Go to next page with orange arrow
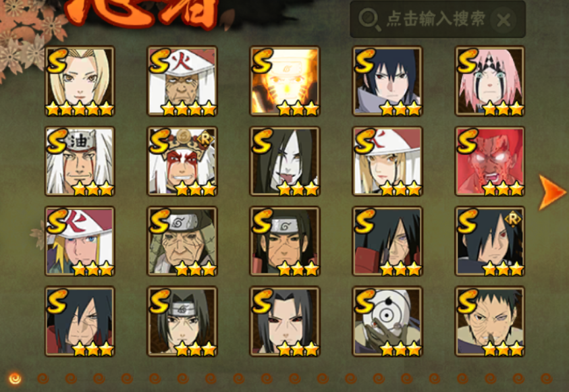The height and width of the screenshot is (392, 569). click(x=551, y=192)
